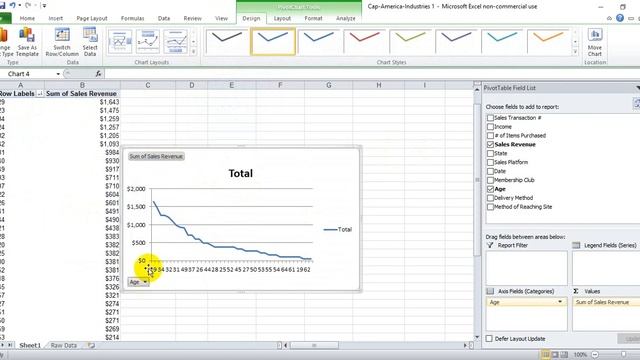This screenshot has height=360, width=640.
Task: Choose the first chart layout thumbnail
Action: [x=120, y=41]
